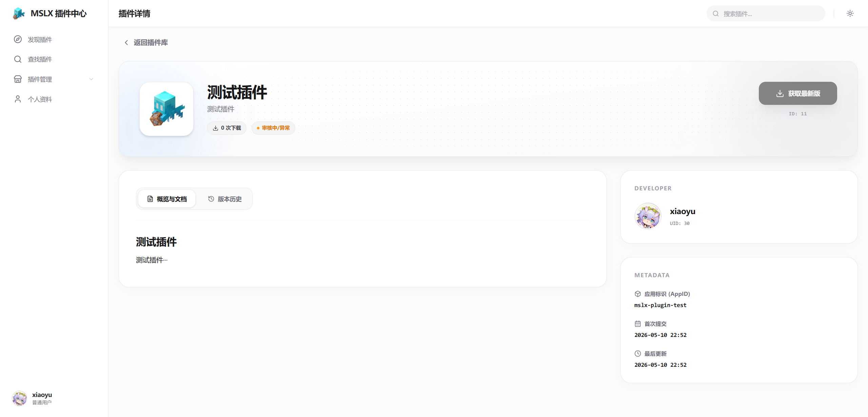868x417 pixels.
Task: Click the search icon in the search box
Action: point(716,14)
